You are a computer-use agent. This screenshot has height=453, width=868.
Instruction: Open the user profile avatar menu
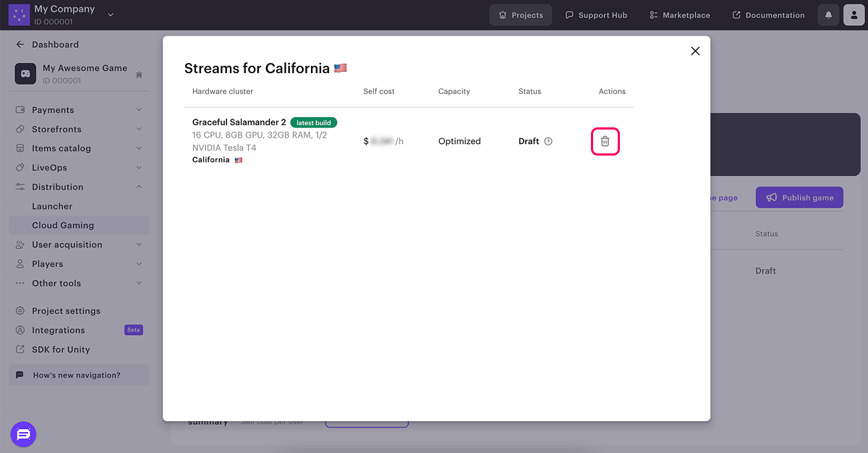click(854, 15)
